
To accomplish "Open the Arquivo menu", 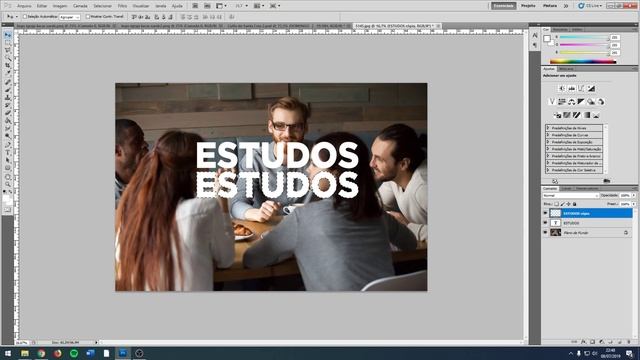I will 24,6.
